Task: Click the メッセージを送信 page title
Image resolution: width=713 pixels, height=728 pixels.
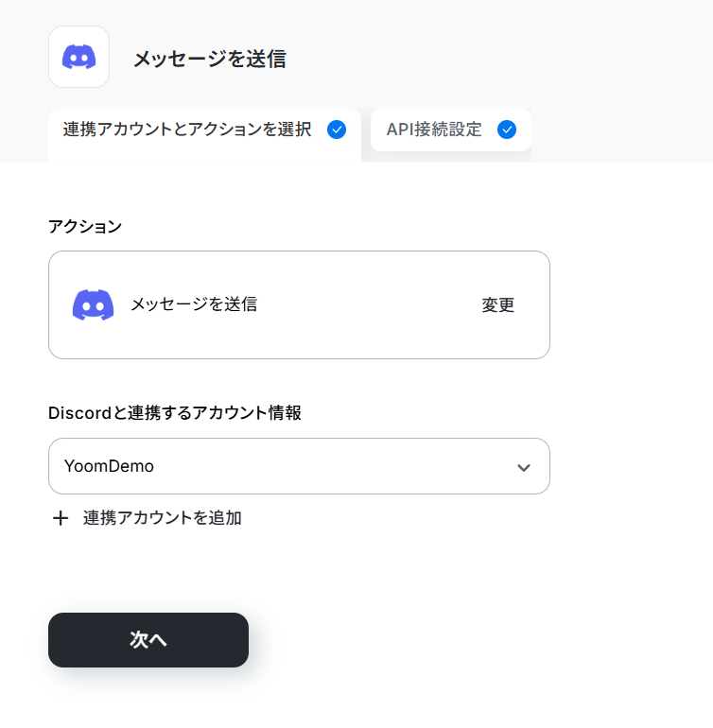Action: [x=210, y=59]
